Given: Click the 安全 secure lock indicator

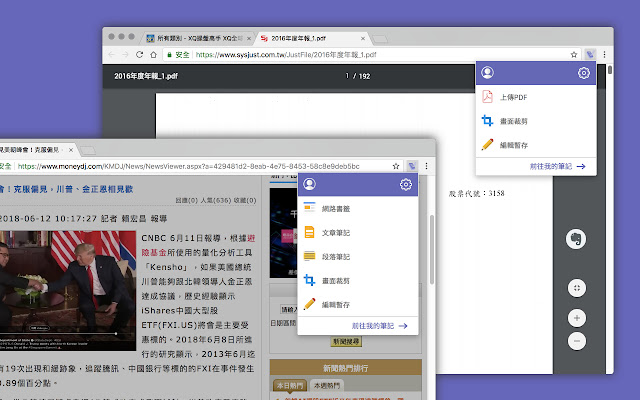Looking at the screenshot, I should point(178,54).
